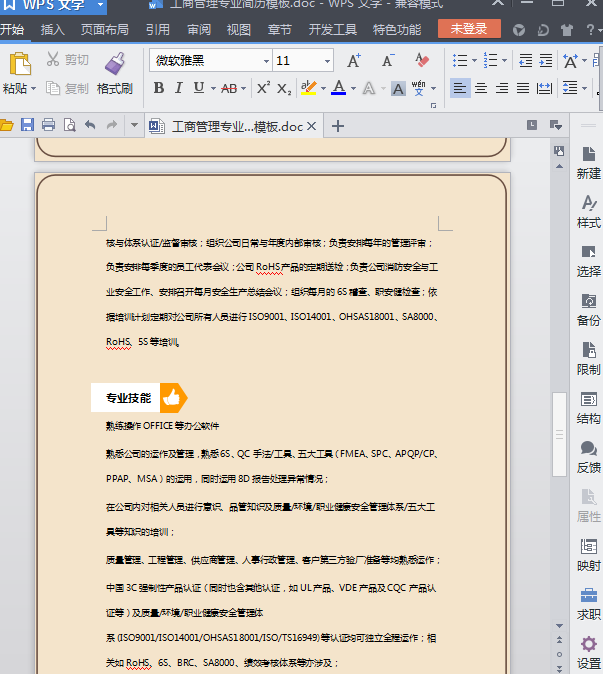The width and height of the screenshot is (603, 674).
Task: Clear formatting with the eraser icon
Action: click(x=422, y=60)
